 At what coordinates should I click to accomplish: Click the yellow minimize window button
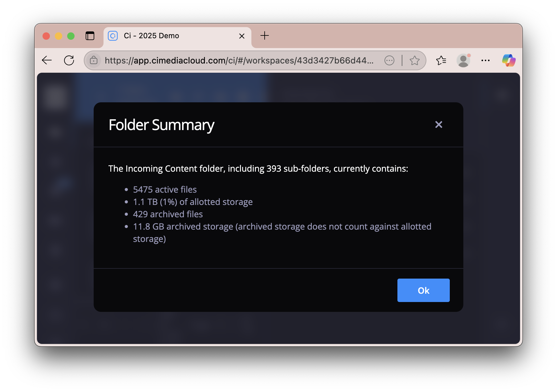tap(59, 36)
